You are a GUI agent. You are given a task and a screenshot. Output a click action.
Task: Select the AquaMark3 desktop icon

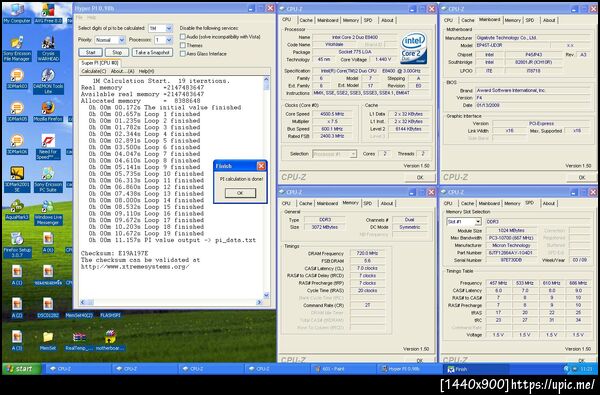16,210
